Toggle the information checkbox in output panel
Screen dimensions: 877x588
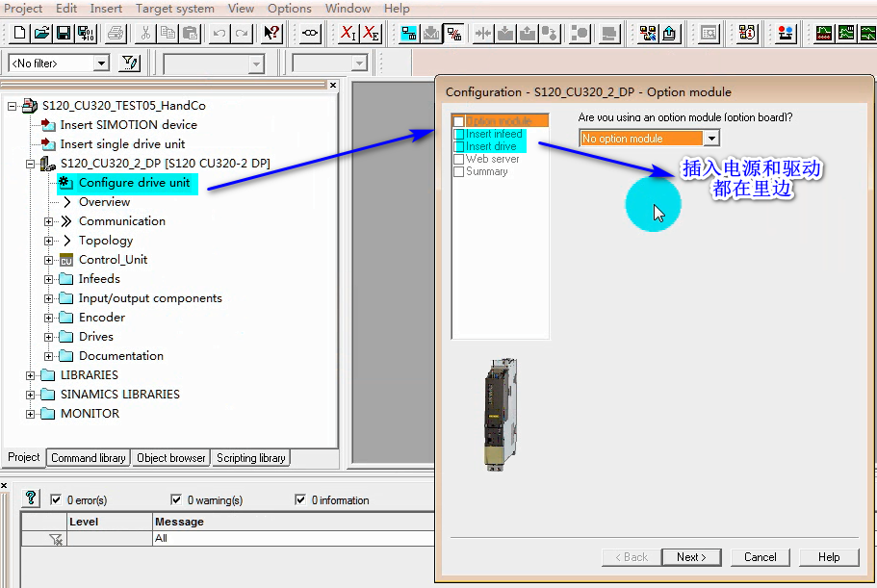pyautogui.click(x=301, y=500)
